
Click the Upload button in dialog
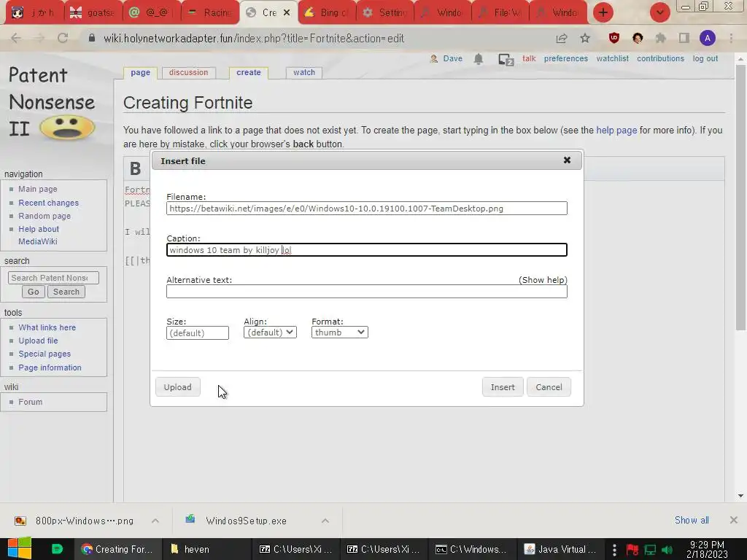pos(178,387)
